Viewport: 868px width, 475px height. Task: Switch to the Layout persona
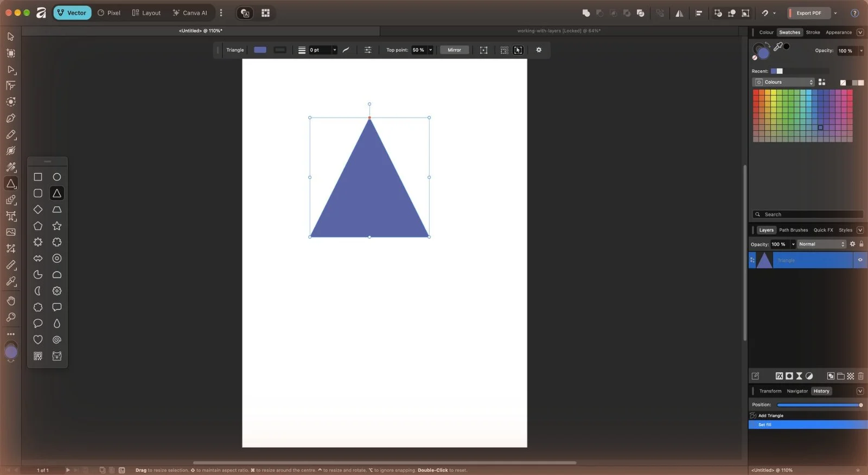click(146, 13)
